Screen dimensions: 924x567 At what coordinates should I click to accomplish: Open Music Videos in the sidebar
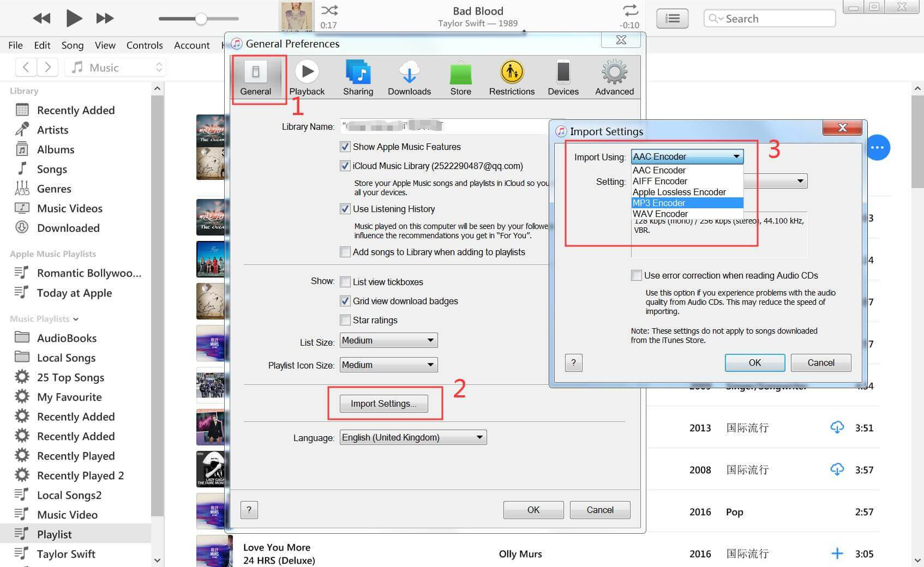click(x=69, y=208)
